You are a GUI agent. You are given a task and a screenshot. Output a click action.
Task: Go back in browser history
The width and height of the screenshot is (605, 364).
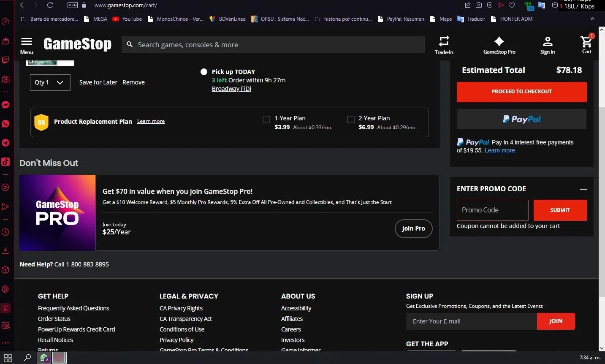[22, 5]
